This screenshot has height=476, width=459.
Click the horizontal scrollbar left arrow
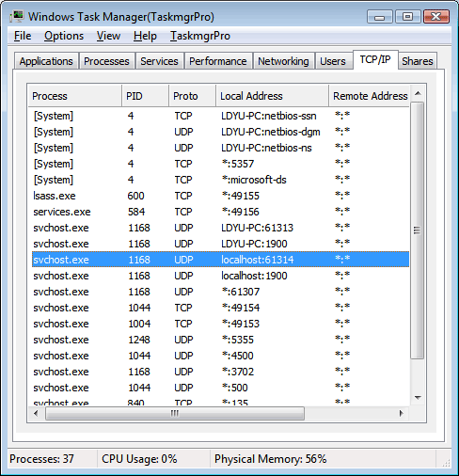click(36, 413)
